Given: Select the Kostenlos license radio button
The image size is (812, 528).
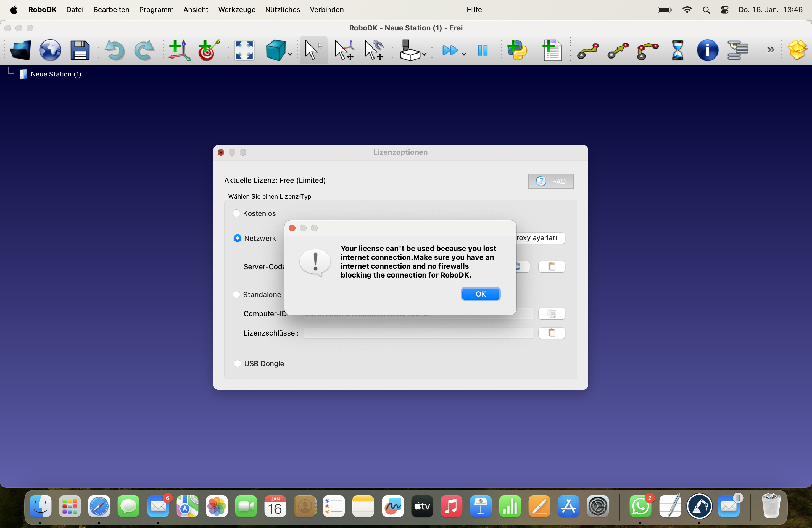Looking at the screenshot, I should tap(236, 213).
